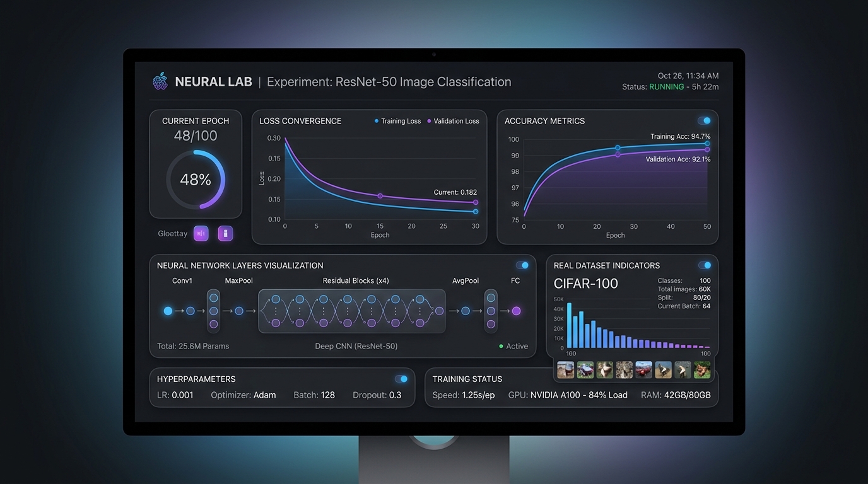
Task: Click the Experiment ResNet-50 Image Classification title
Action: click(389, 82)
